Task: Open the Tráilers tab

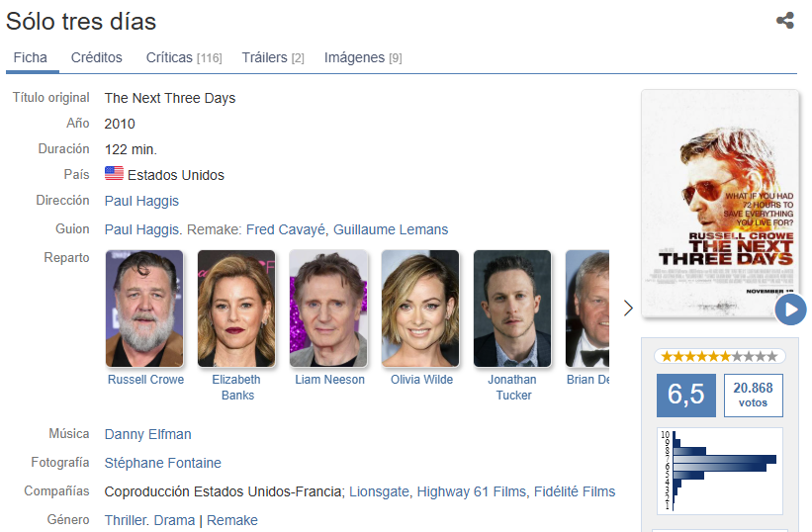Action: 272,57
